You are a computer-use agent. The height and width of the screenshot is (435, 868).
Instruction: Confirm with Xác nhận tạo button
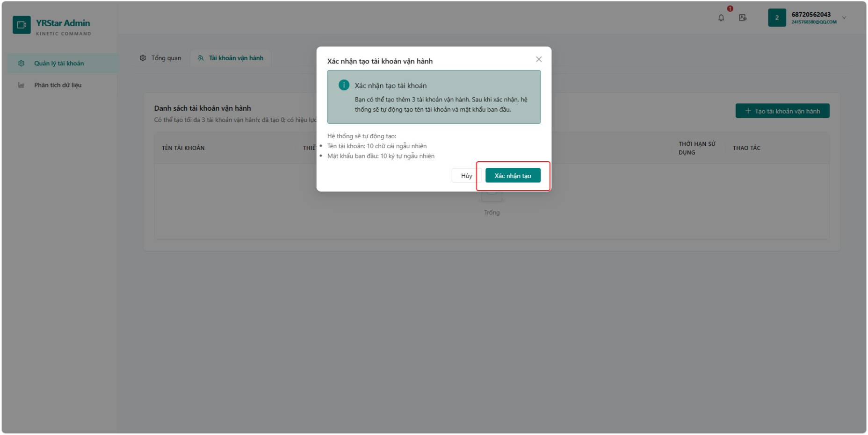pos(513,176)
